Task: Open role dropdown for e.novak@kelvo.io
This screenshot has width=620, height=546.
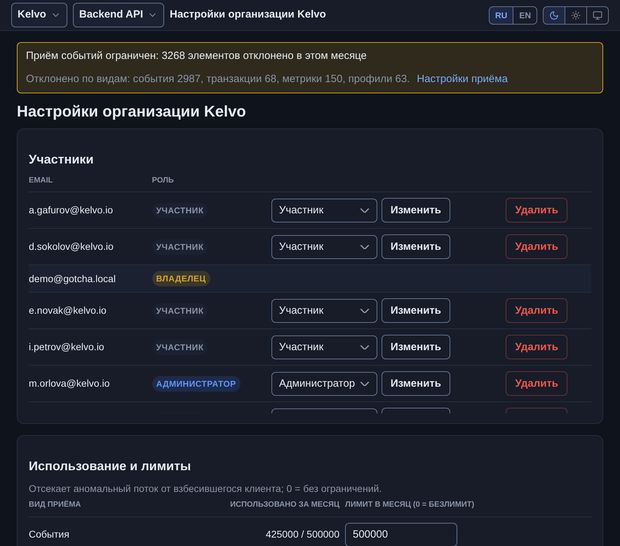Action: [324, 310]
